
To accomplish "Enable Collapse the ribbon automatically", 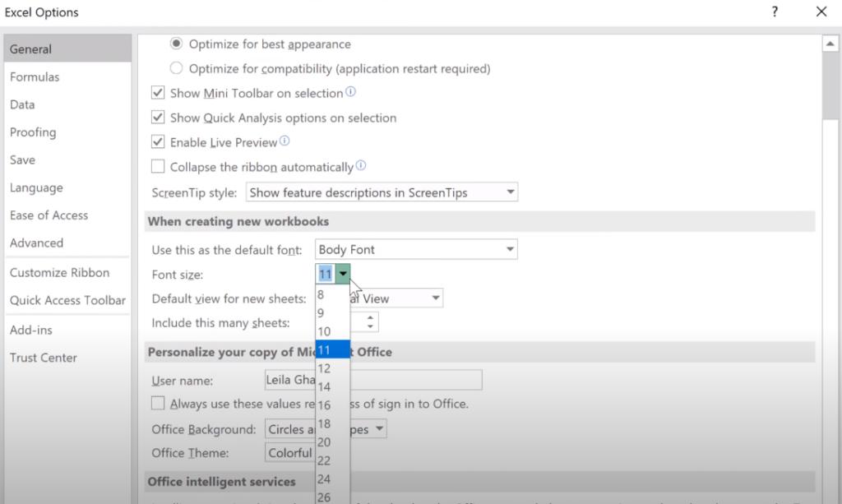I will click(157, 166).
